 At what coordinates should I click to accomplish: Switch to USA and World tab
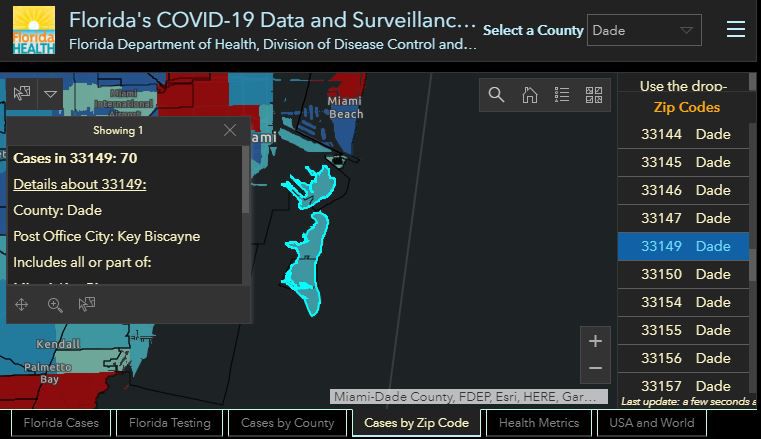pos(652,423)
